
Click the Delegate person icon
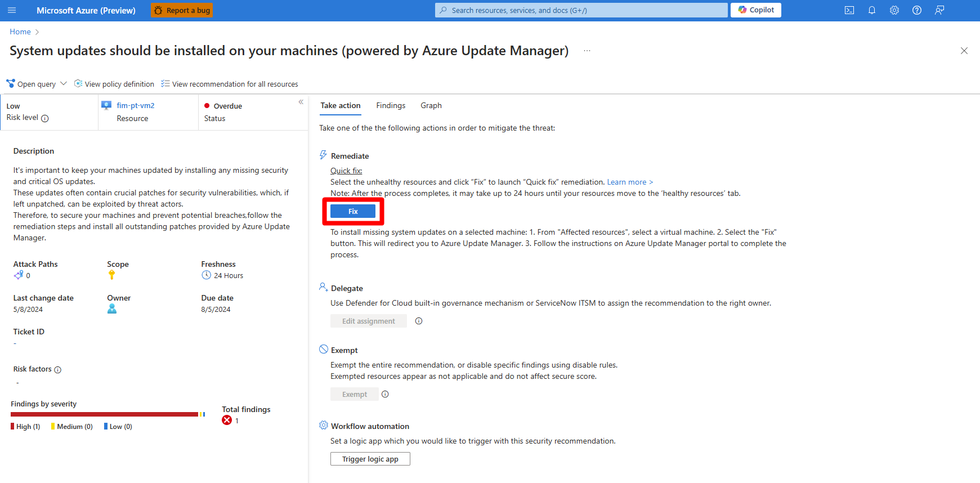click(323, 287)
